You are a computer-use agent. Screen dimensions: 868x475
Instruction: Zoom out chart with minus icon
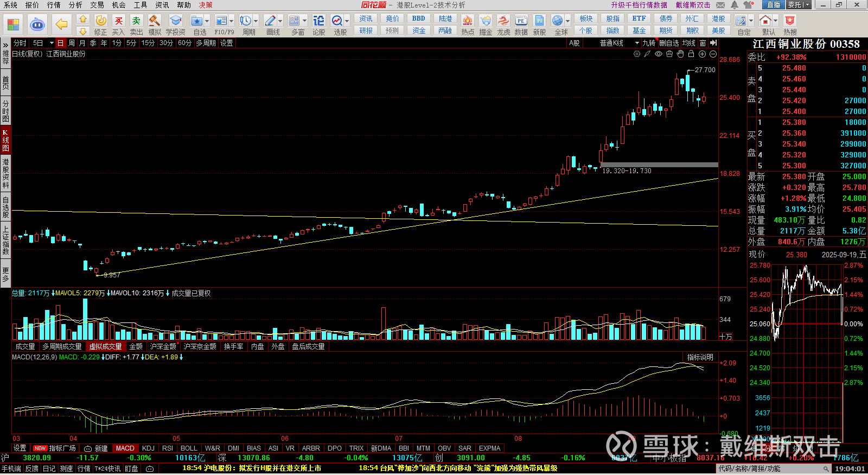pyautogui.click(x=713, y=54)
